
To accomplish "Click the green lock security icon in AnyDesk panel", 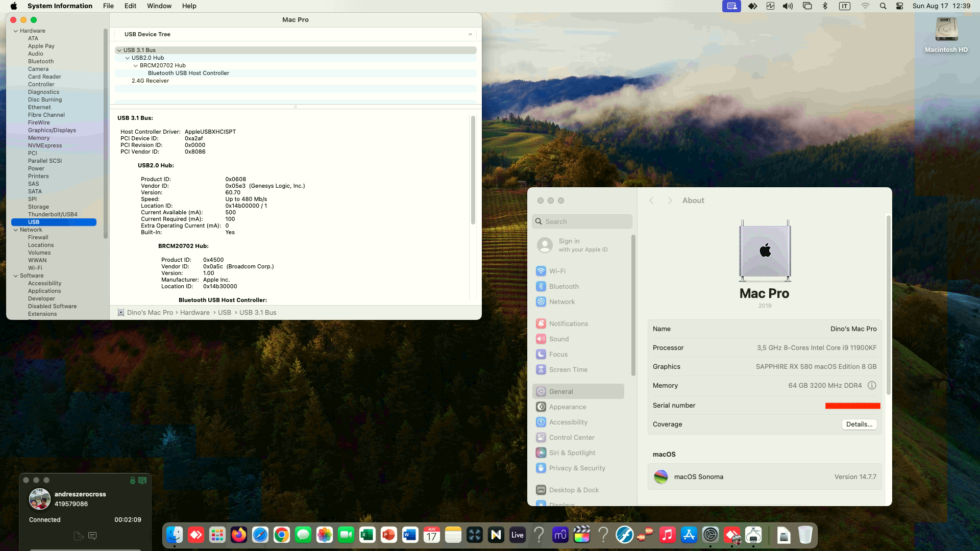I will (x=133, y=480).
